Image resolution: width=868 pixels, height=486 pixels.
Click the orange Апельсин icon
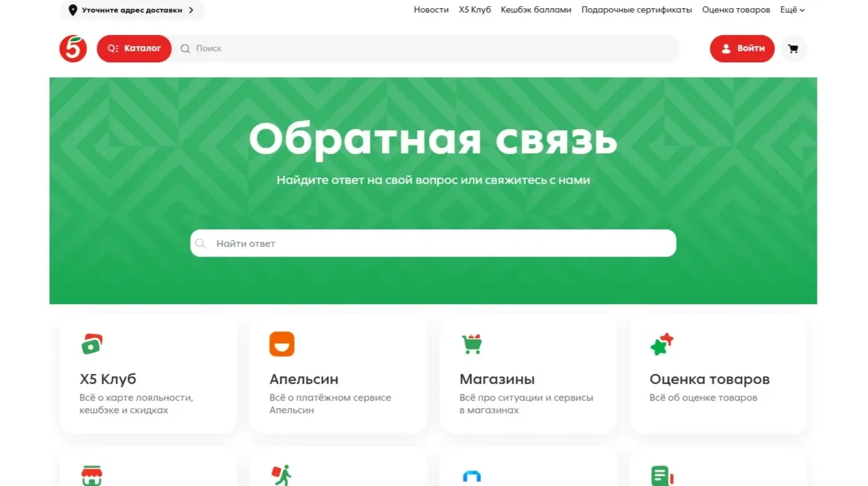click(x=282, y=344)
